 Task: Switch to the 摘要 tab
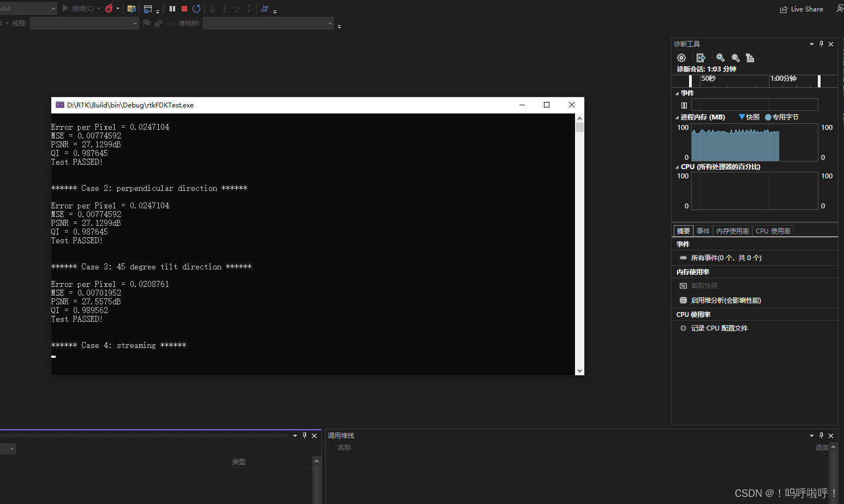click(684, 231)
